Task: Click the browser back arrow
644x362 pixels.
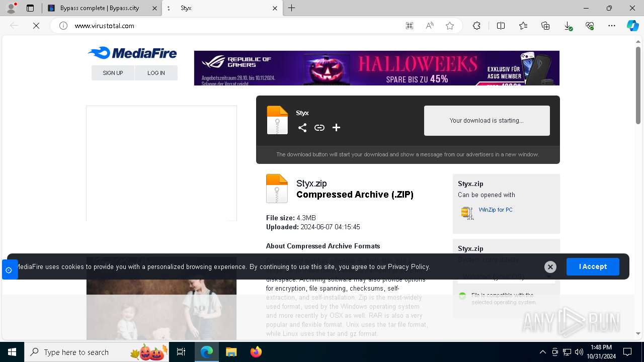Action: coord(14,26)
